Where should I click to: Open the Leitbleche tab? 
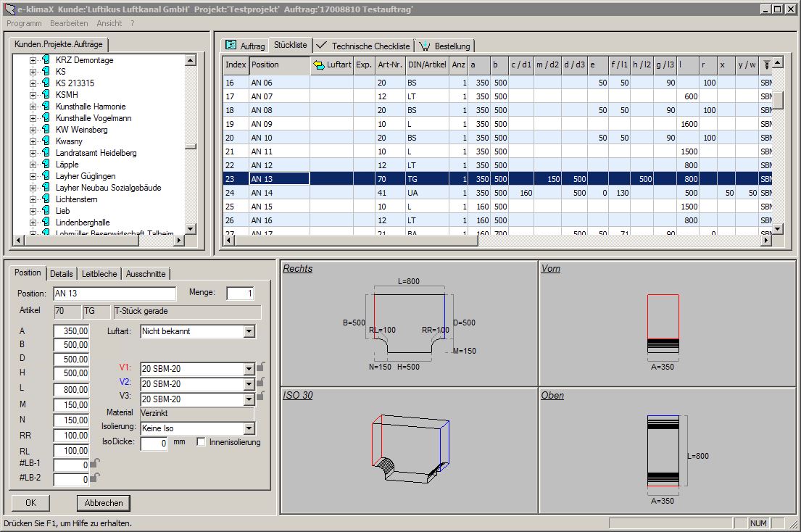click(99, 274)
